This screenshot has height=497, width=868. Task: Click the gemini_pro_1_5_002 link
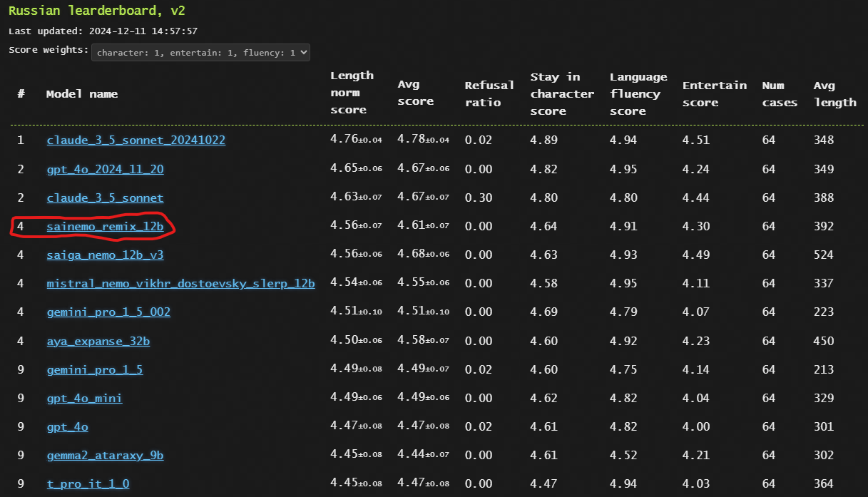coord(108,312)
